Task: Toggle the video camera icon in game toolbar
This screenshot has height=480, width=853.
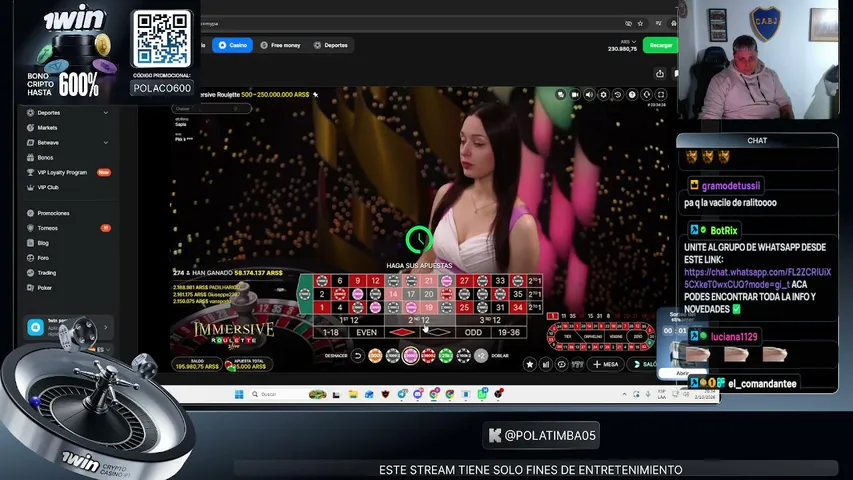Action: pos(575,95)
